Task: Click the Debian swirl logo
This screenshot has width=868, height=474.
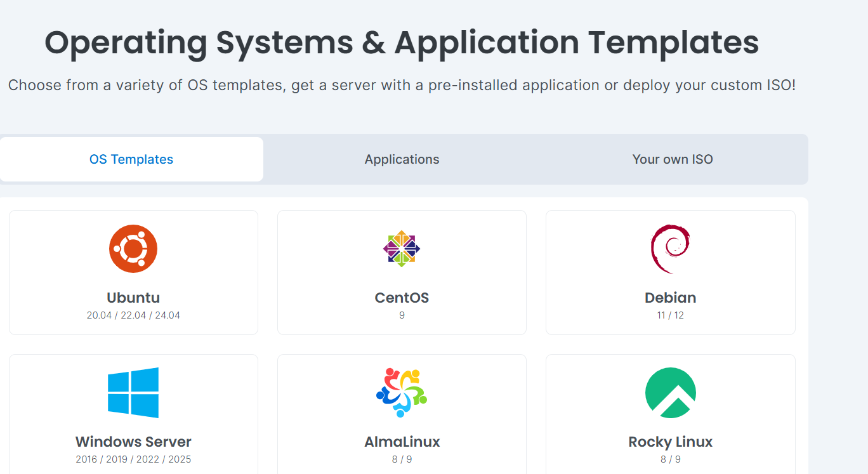Action: (671, 249)
